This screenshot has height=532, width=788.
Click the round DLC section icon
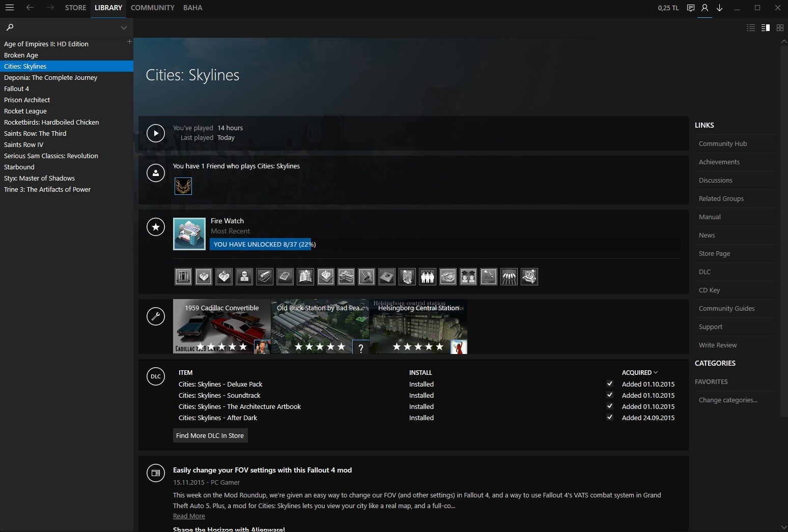pos(156,376)
